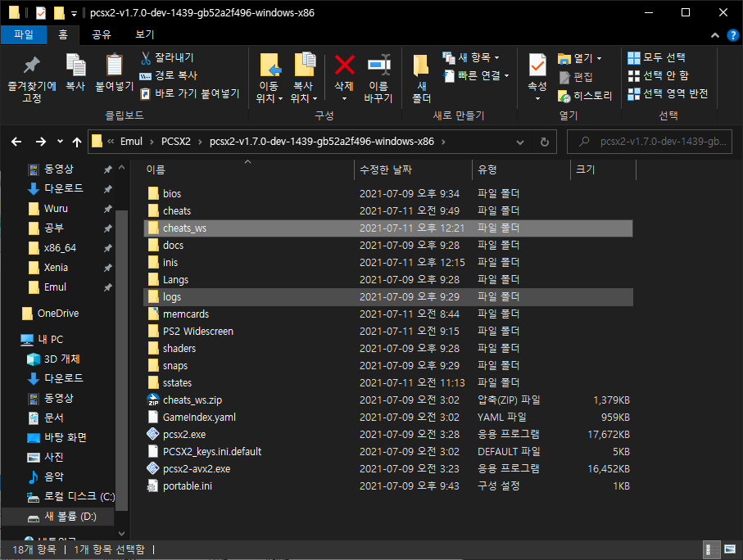Expand Properties dropdown arrow
The height and width of the screenshot is (560, 743).
[537, 98]
